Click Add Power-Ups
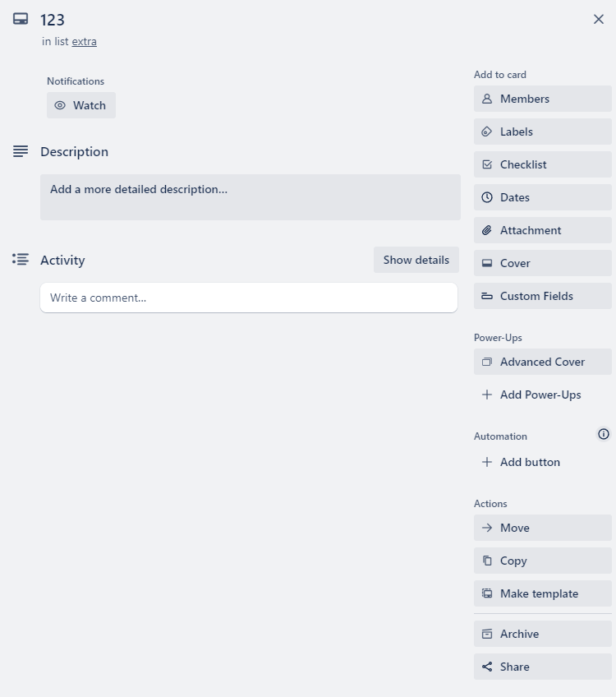Image resolution: width=616 pixels, height=697 pixels. [540, 395]
